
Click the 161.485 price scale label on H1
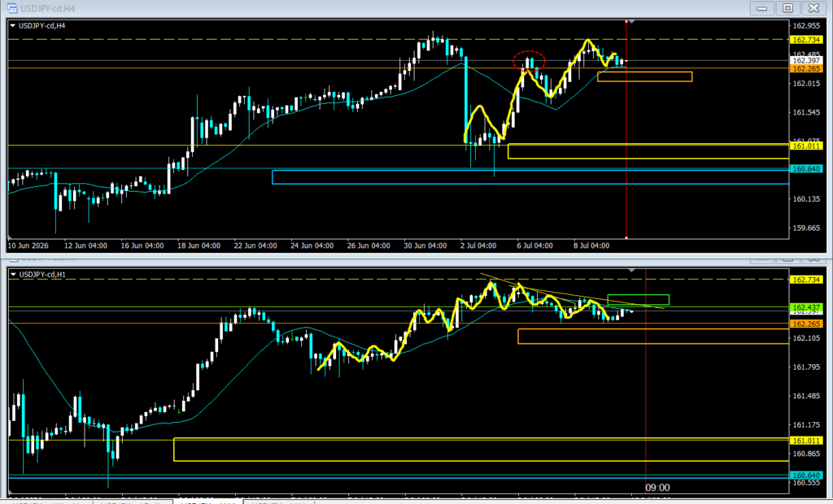(x=806, y=396)
